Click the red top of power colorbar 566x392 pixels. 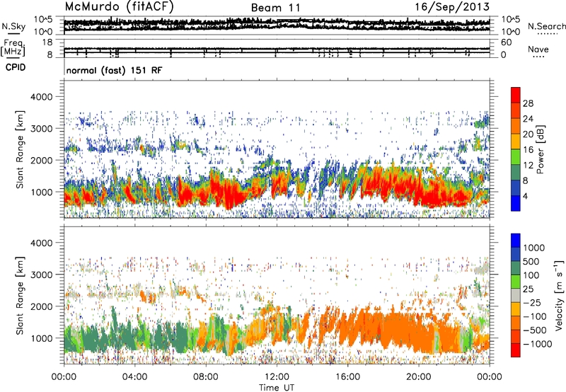(x=516, y=95)
